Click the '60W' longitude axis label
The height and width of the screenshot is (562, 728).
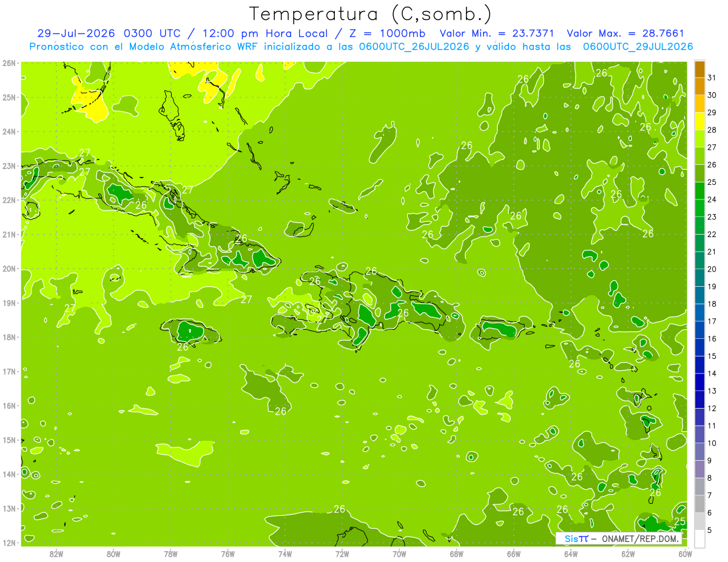685,554
